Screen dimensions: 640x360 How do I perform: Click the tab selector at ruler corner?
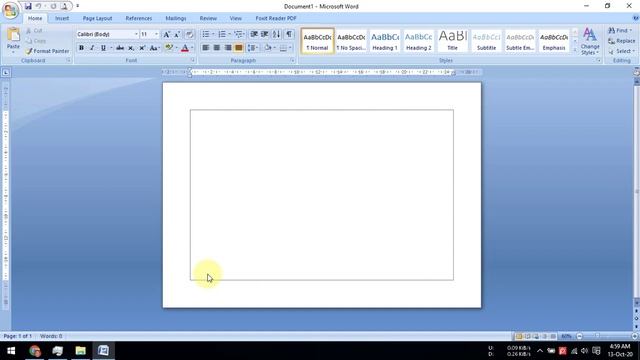point(6,73)
